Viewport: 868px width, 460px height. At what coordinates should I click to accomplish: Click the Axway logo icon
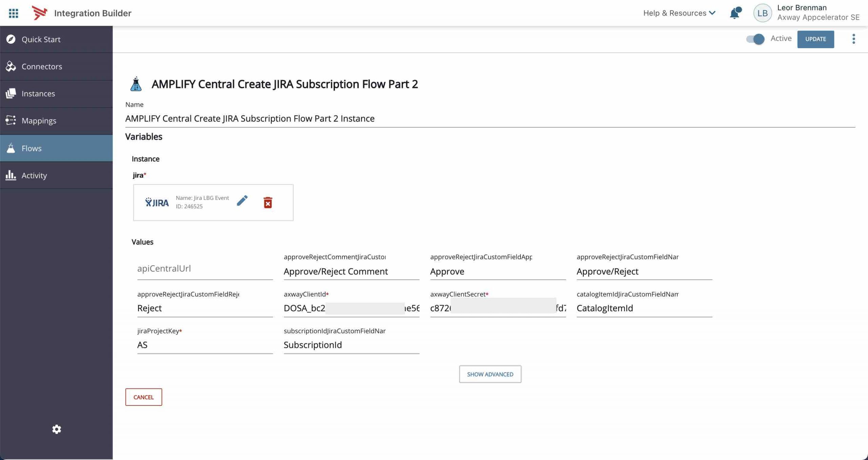click(x=39, y=13)
